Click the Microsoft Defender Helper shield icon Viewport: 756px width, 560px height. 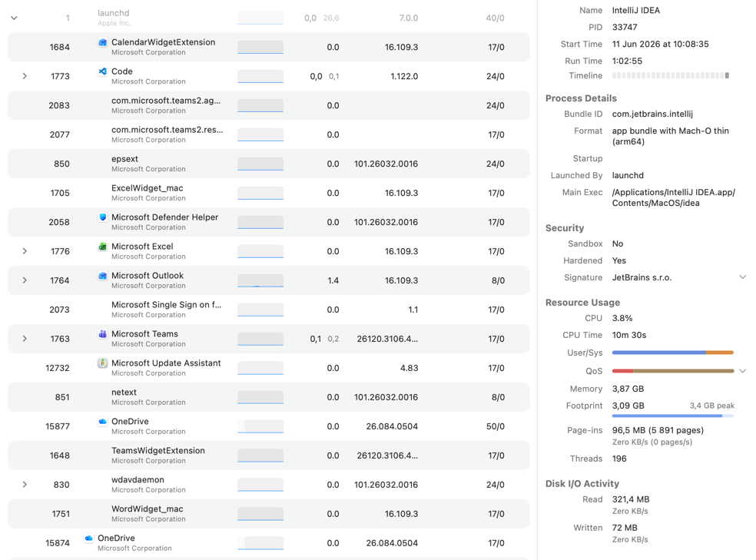click(103, 217)
